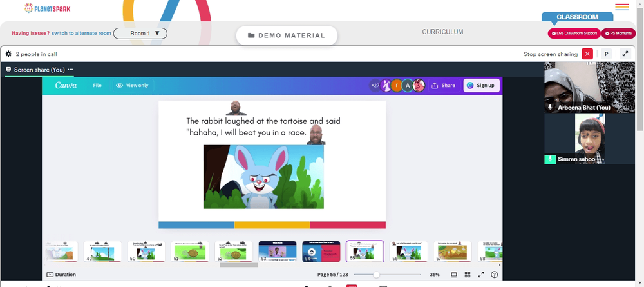Click the browser page vertical scrollbar
The width and height of the screenshot is (644, 287).
point(640,70)
